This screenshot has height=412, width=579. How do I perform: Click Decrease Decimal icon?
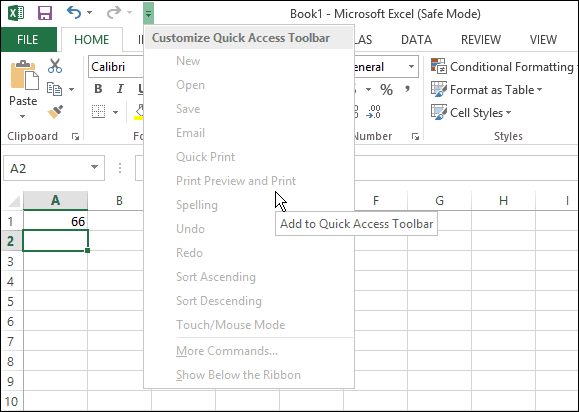point(373,111)
